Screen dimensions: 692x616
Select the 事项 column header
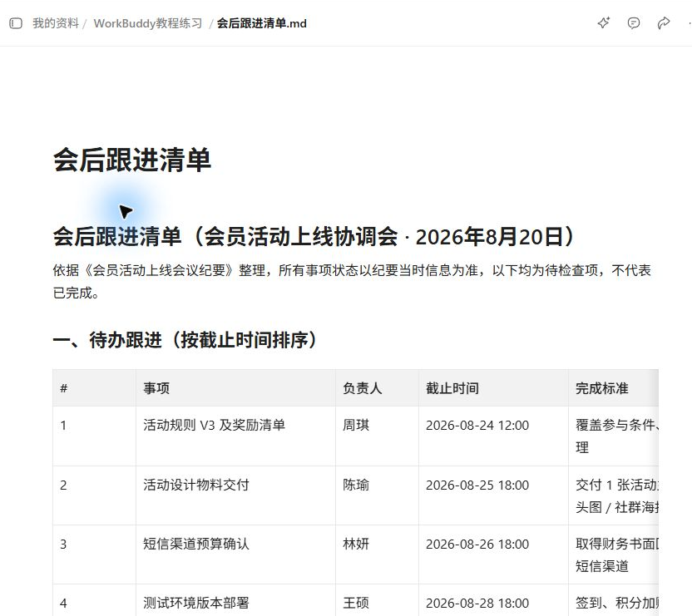pyautogui.click(x=235, y=388)
